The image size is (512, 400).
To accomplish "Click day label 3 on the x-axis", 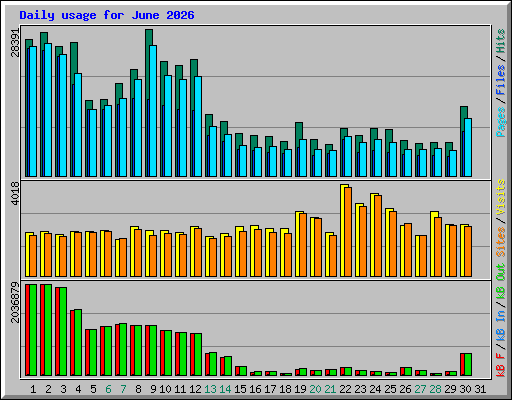I will [63, 389].
